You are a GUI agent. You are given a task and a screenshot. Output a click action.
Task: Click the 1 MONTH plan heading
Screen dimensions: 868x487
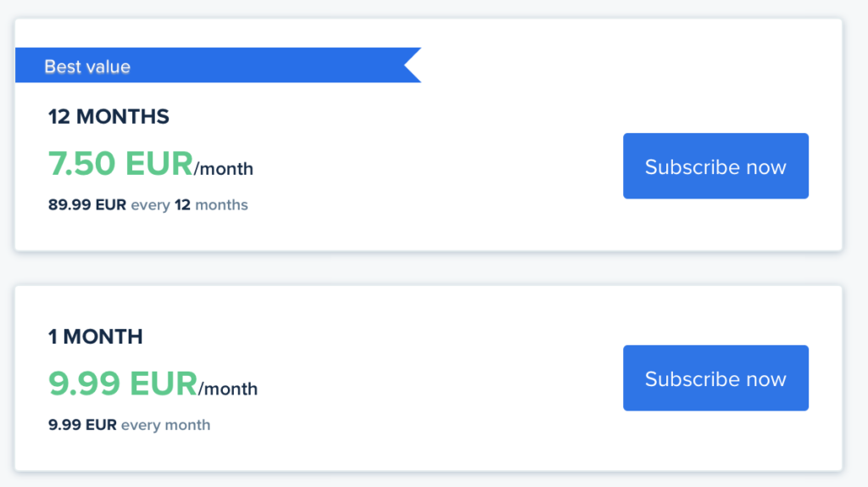click(95, 337)
